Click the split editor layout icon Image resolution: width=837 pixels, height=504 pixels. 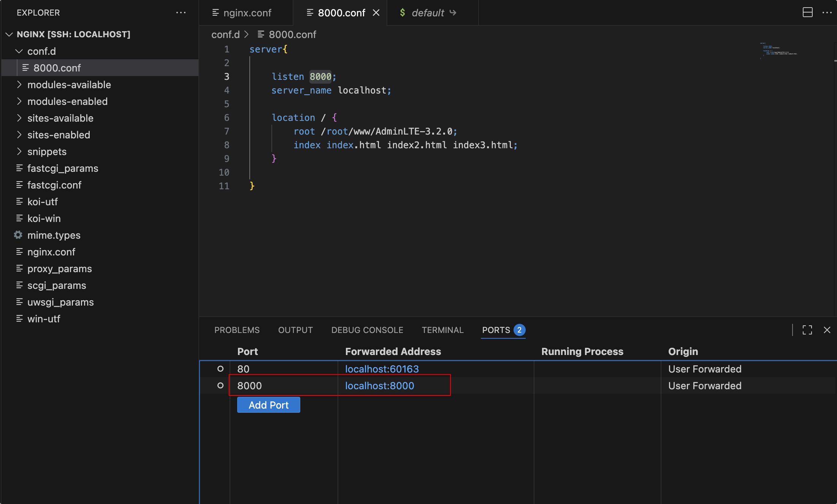[x=807, y=13]
